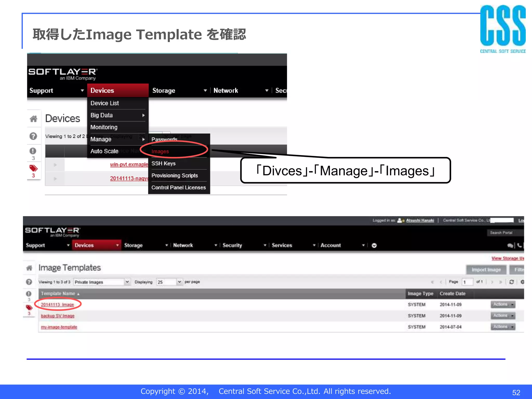Open Devices menu in lower navbar
This screenshot has width=532, height=399.
[97, 245]
